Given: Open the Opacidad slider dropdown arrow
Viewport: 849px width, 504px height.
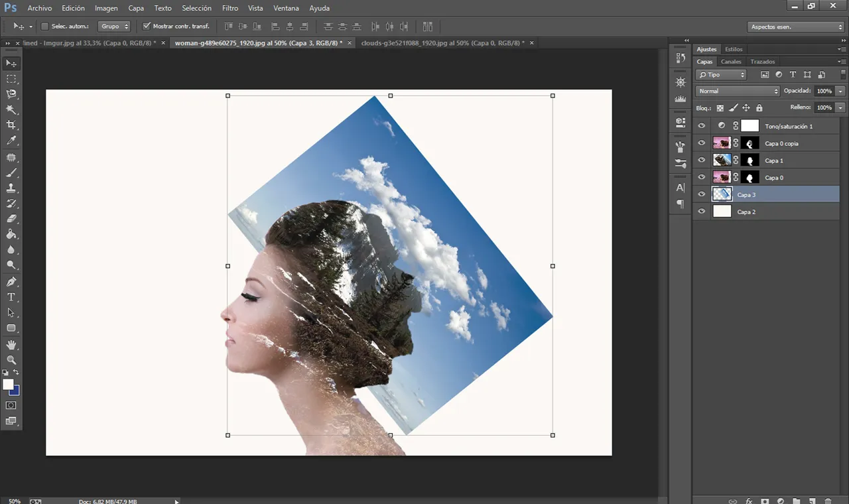Looking at the screenshot, I should (x=840, y=91).
